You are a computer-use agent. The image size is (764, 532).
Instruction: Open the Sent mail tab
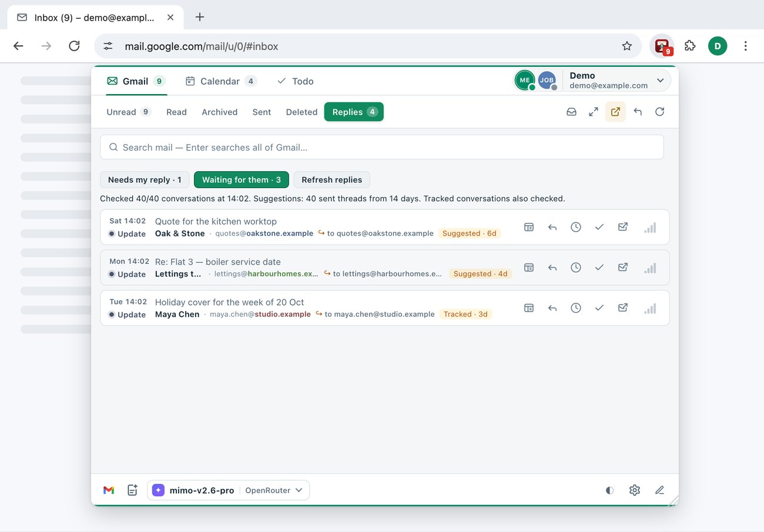[x=262, y=112]
